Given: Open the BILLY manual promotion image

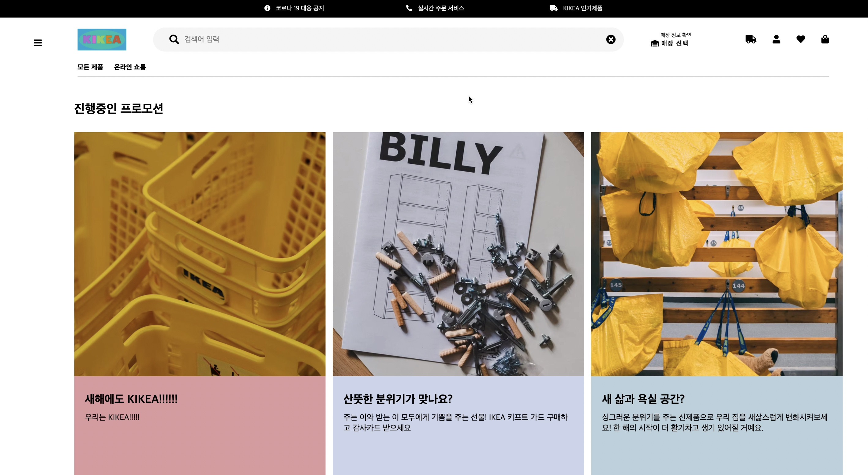Looking at the screenshot, I should tap(458, 254).
